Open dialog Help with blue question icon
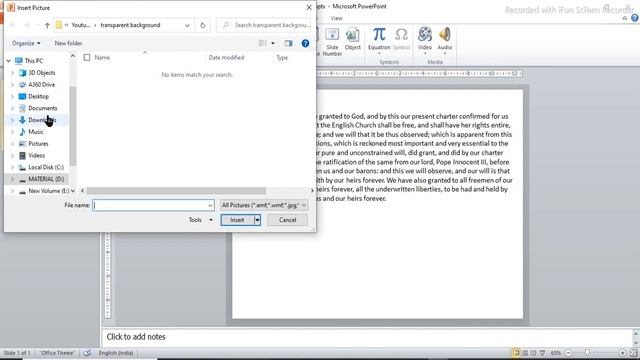 [305, 43]
